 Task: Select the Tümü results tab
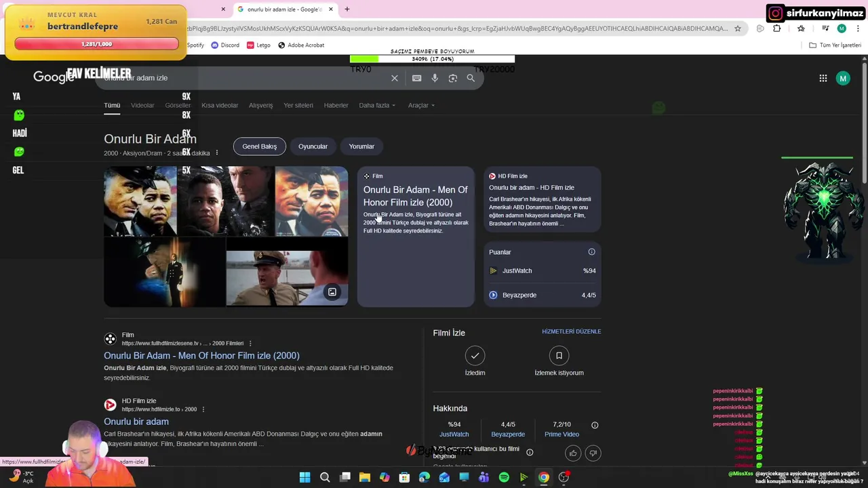(112, 105)
